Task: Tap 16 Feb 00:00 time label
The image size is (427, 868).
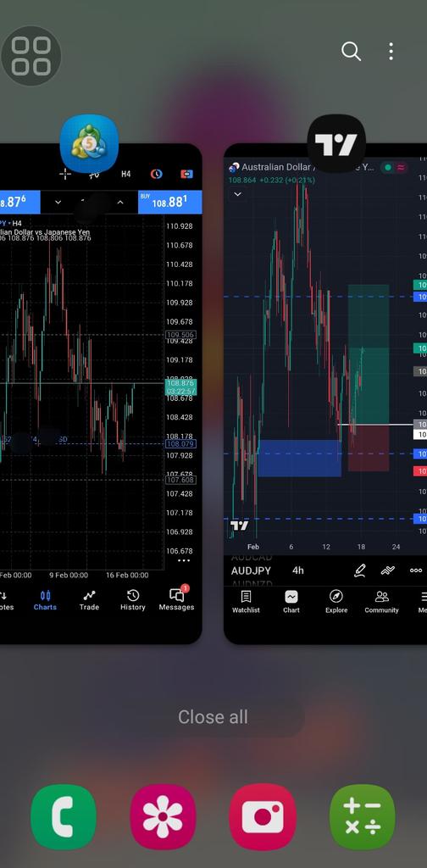Action: pyautogui.click(x=127, y=576)
